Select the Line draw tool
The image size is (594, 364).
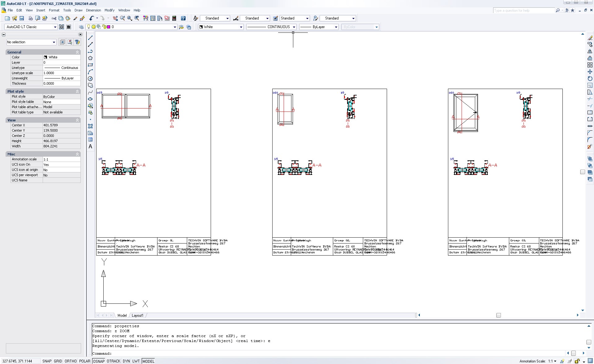tap(90, 38)
